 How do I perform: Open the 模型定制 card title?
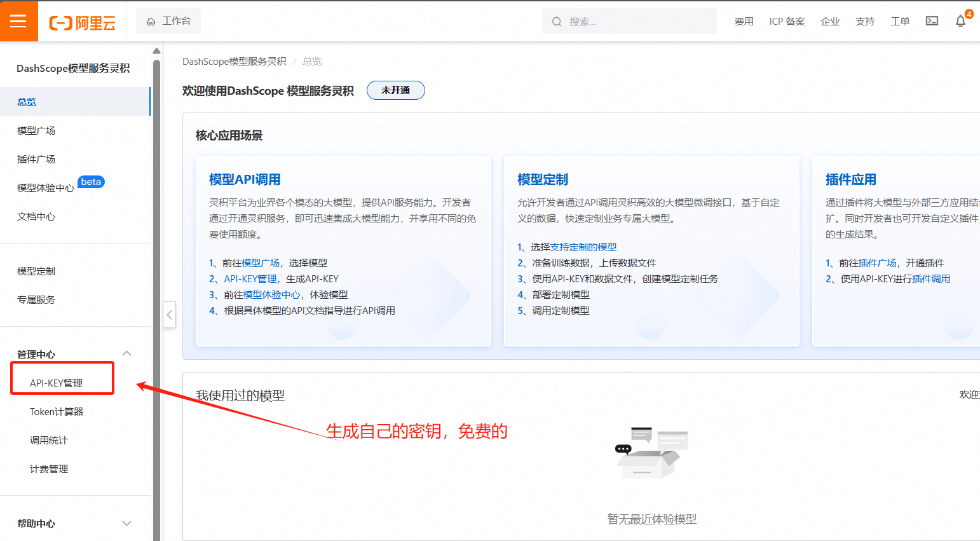(x=542, y=179)
